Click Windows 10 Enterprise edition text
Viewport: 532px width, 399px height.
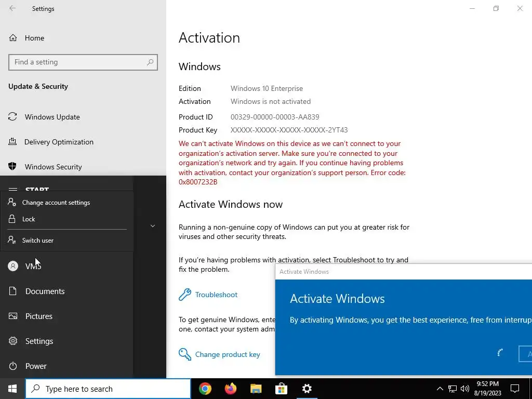coord(267,88)
